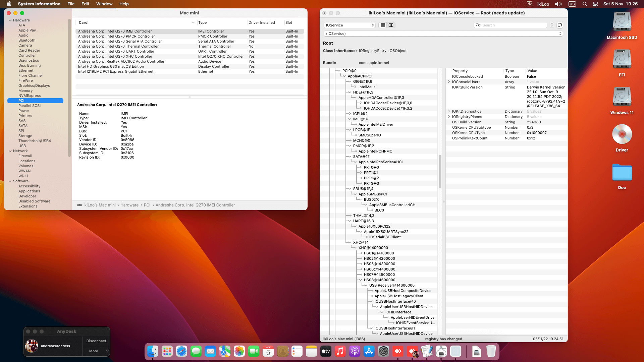Screen dimensions: 644x362
Task: Click the System Information sidebar scrollbar
Action: pyautogui.click(x=69, y=88)
